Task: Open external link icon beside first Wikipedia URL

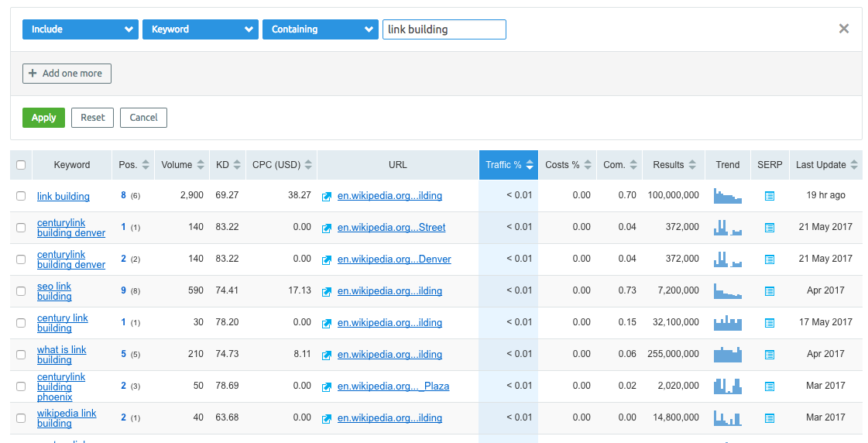Action: coord(327,197)
